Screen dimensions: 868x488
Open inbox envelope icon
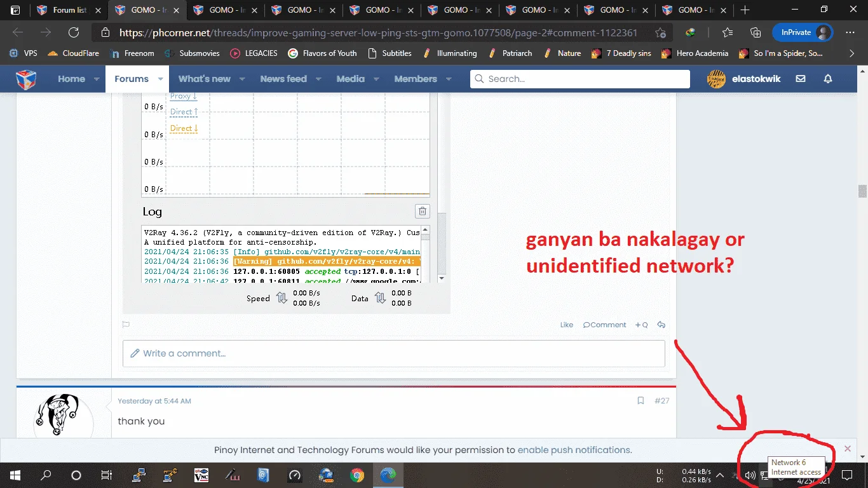pyautogui.click(x=801, y=79)
